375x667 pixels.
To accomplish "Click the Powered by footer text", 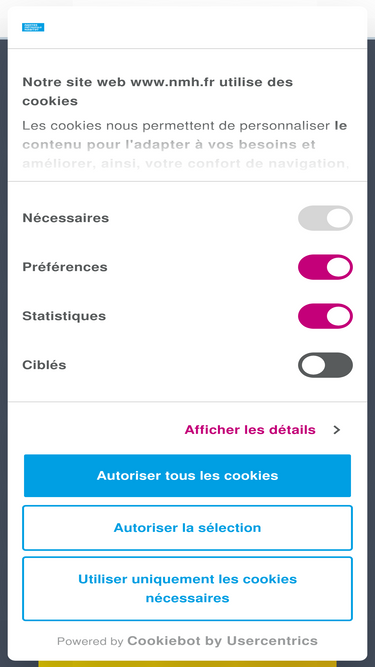I will [90, 641].
